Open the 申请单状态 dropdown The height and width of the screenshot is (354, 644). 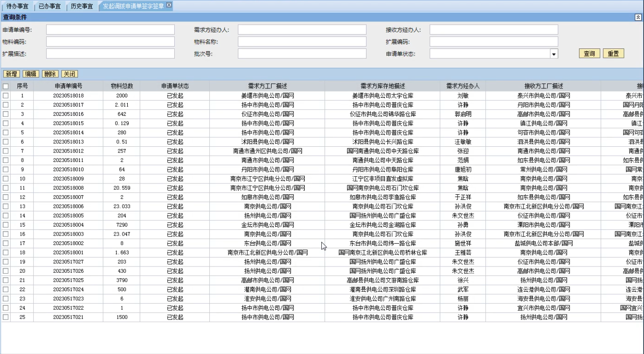click(554, 54)
